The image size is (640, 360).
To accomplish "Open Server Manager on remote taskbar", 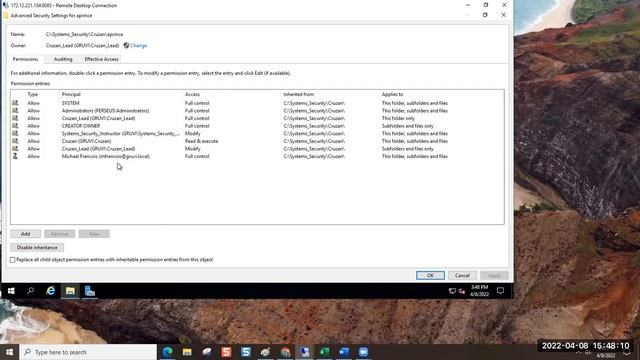I will coord(90,291).
